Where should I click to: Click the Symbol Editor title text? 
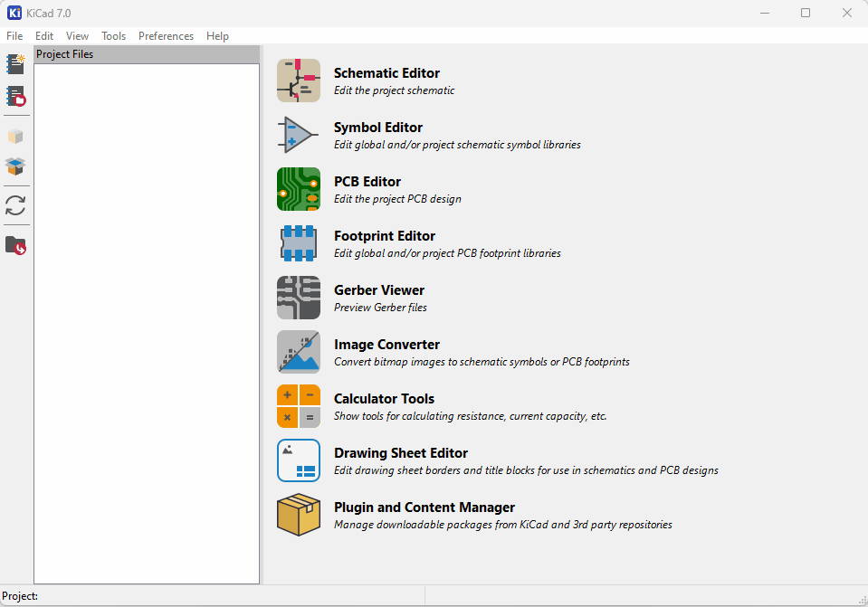[x=378, y=128]
